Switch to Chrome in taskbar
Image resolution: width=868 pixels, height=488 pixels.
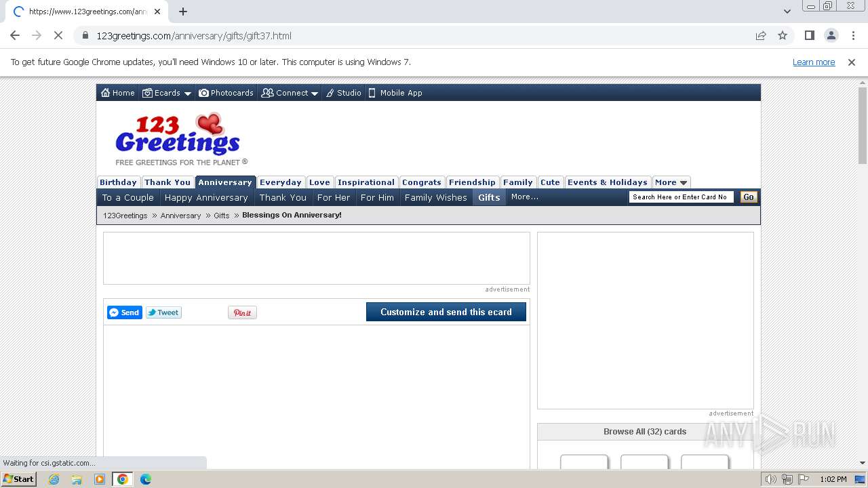123,479
